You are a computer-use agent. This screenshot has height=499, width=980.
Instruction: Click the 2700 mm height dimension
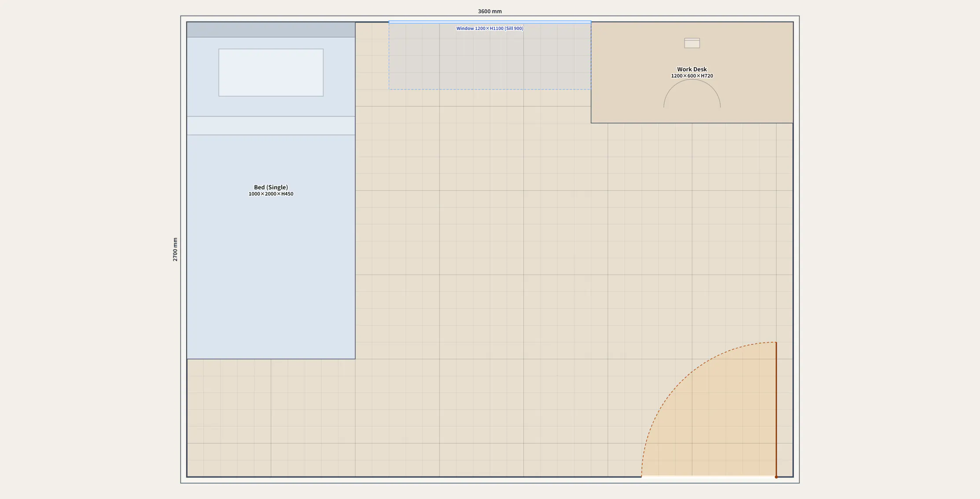tap(175, 249)
